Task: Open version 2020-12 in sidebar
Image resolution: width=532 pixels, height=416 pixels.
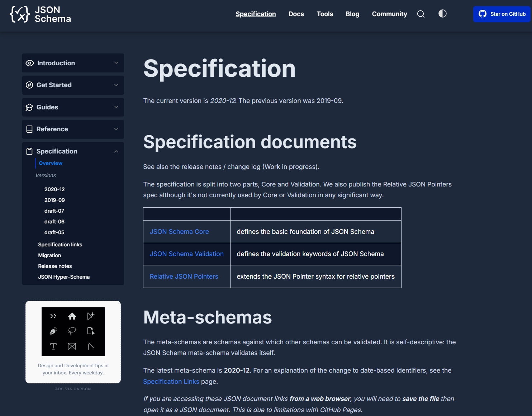Action: click(54, 189)
